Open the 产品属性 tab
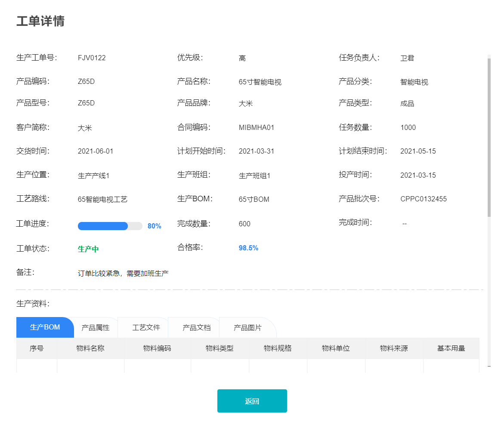504x422 pixels. point(96,327)
